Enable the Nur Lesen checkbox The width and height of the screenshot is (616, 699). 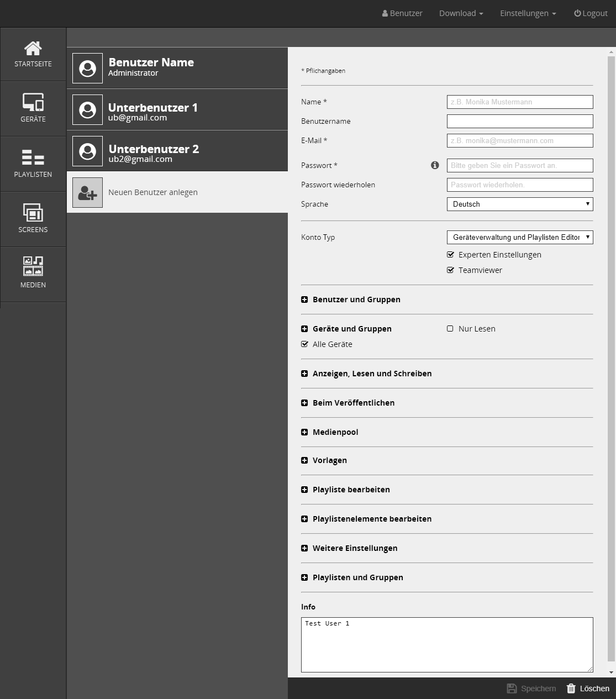click(x=450, y=329)
